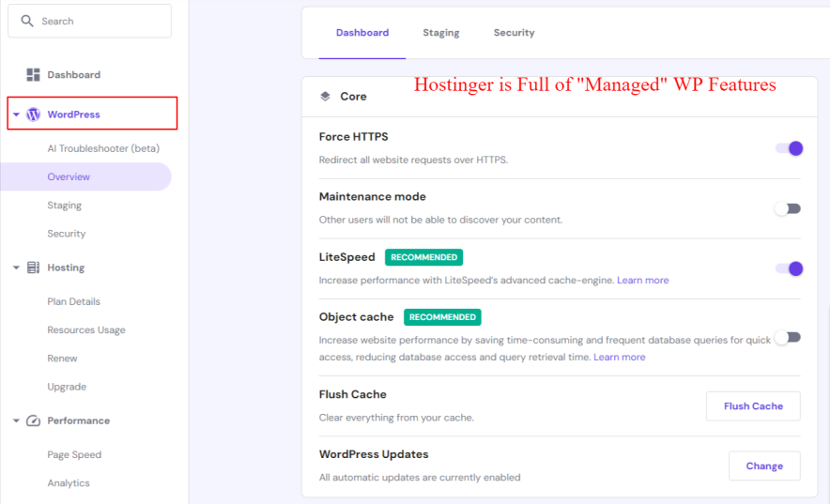Click the Core section heading
The image size is (830, 504).
[353, 97]
